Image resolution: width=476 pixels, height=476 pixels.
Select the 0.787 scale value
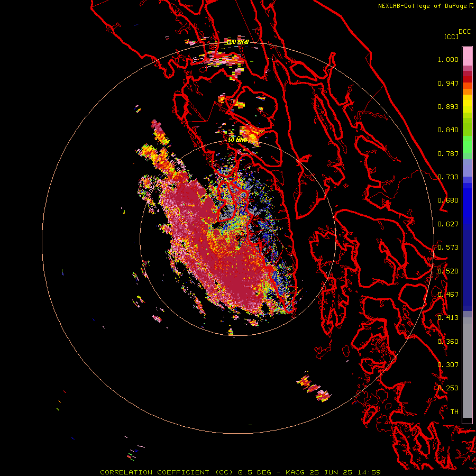[x=448, y=153]
